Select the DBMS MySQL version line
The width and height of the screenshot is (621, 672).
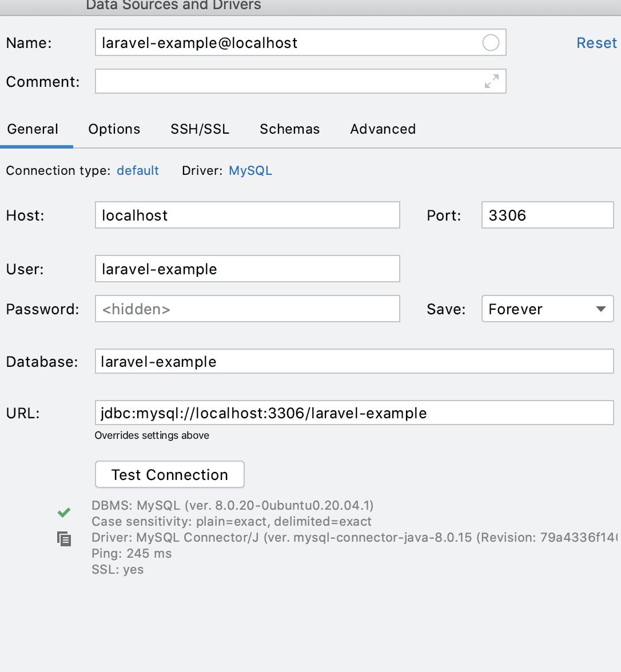[232, 505]
